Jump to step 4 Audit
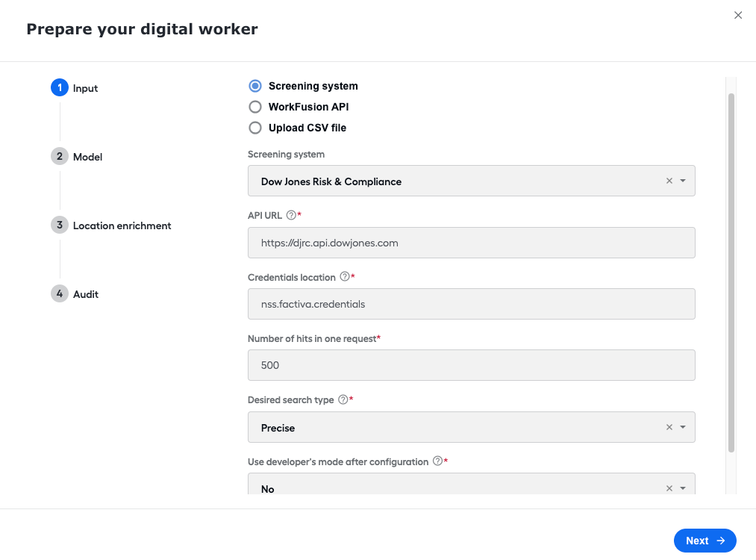Viewport: 756px width, 560px height. click(x=75, y=293)
